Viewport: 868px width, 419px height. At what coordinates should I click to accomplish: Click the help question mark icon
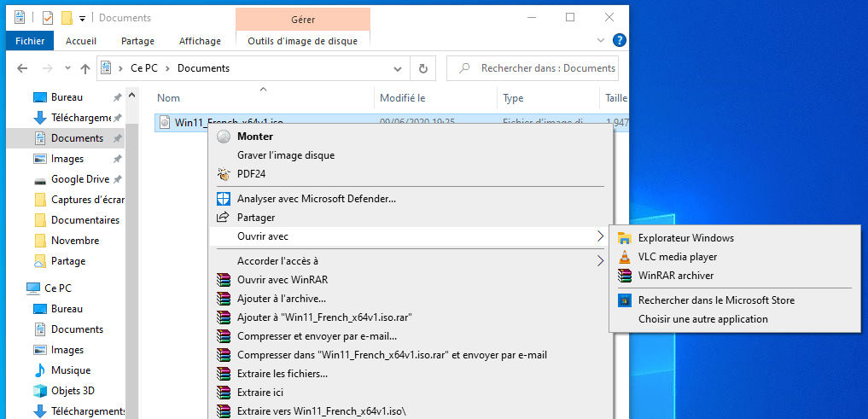pyautogui.click(x=620, y=40)
